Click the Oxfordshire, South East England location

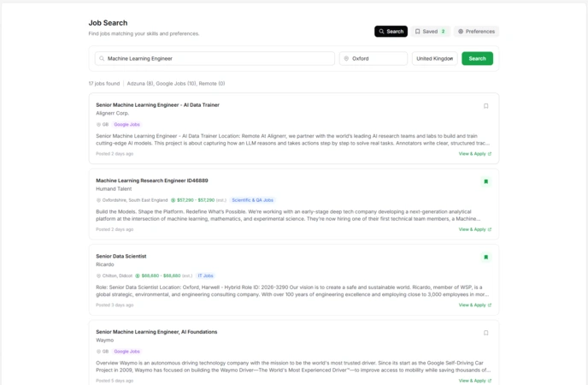(x=135, y=200)
